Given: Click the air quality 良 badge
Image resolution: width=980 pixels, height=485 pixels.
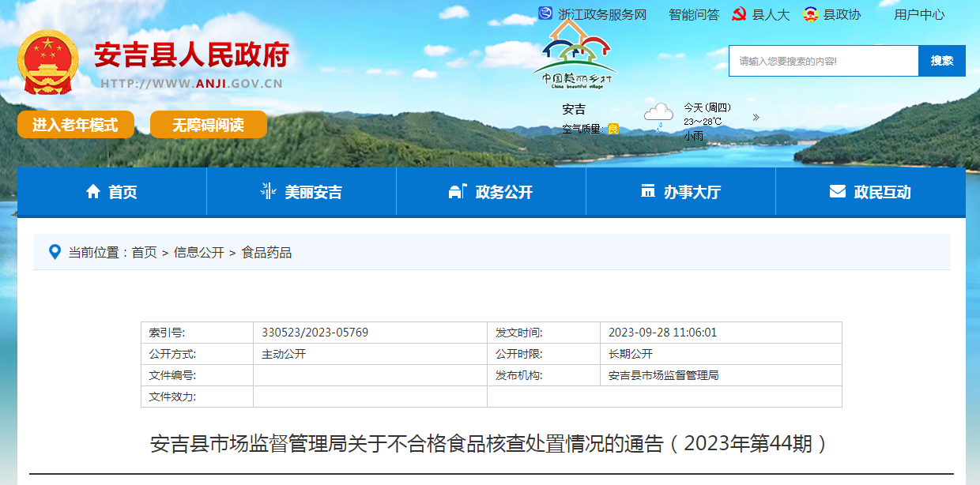Looking at the screenshot, I should click(613, 129).
